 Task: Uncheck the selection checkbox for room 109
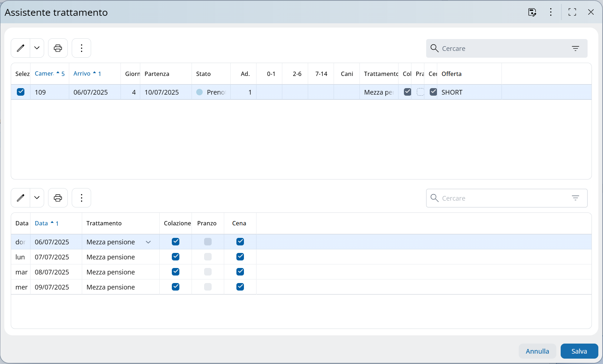click(21, 92)
